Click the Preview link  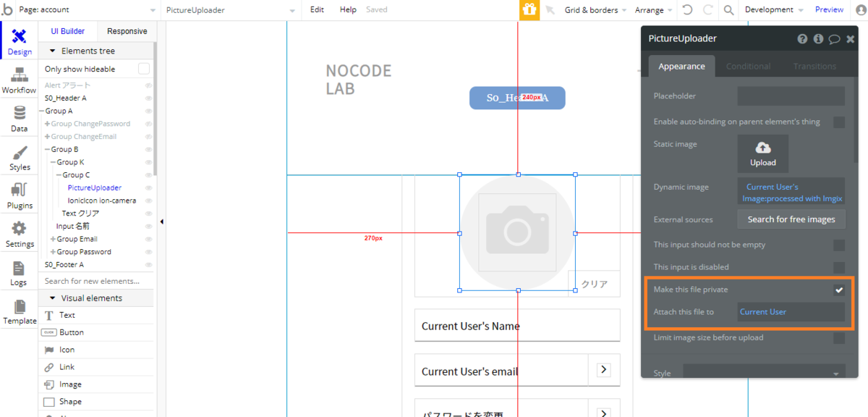829,10
